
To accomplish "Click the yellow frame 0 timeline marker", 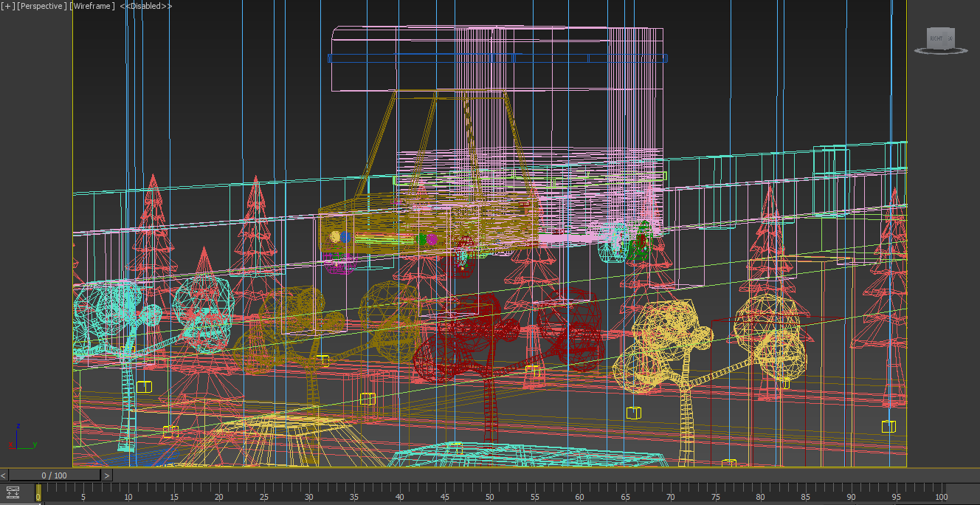I will tap(38, 492).
